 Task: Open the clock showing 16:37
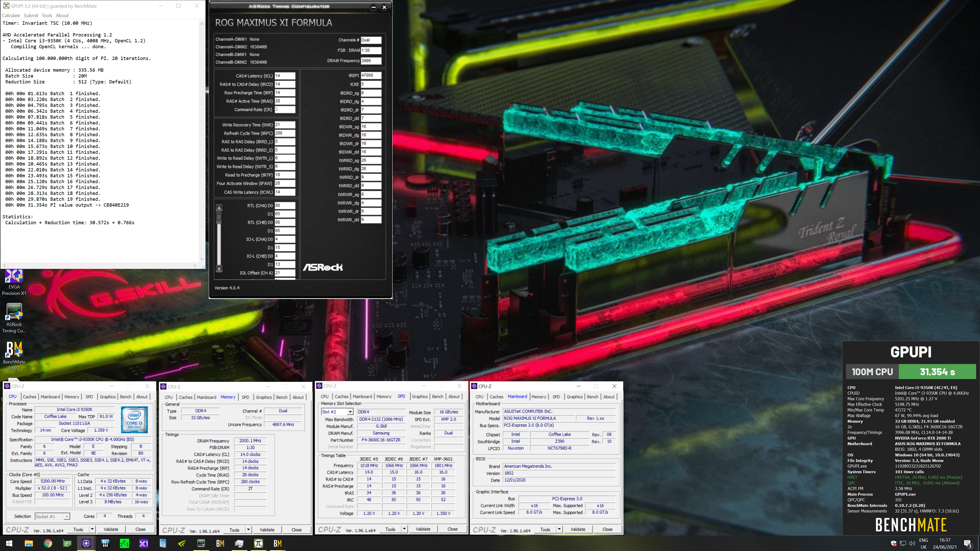[x=945, y=543]
